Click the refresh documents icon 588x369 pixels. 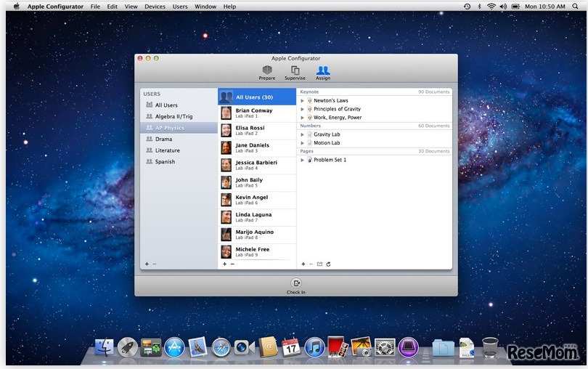[x=329, y=264]
